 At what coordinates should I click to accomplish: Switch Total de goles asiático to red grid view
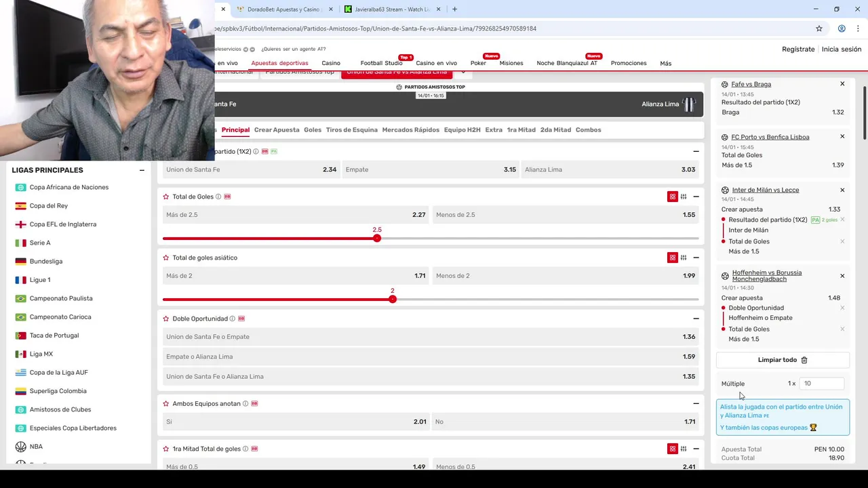point(673,258)
